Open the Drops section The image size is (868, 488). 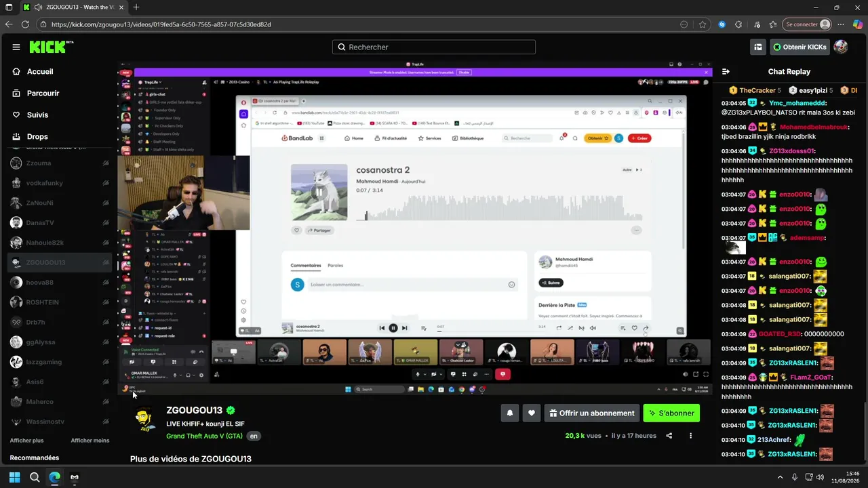[37, 137]
